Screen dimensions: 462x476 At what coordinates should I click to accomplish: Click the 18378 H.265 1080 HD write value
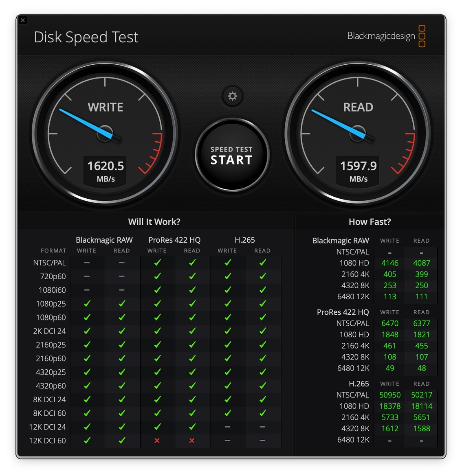[x=390, y=406]
